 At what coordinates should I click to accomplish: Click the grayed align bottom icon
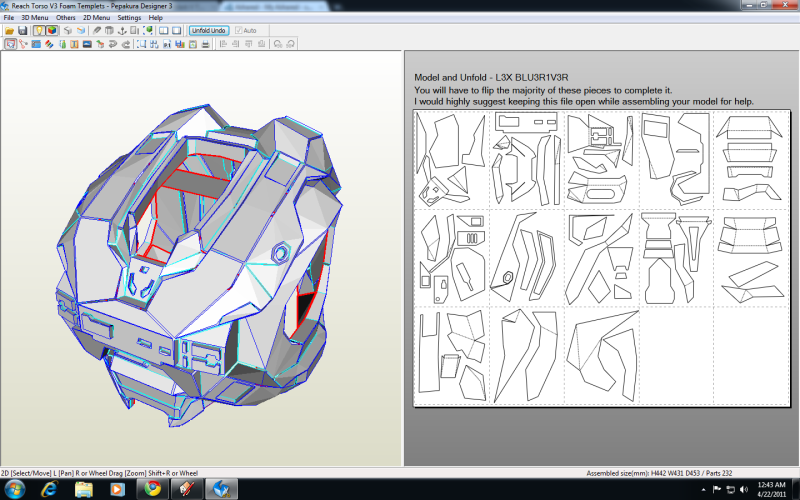tap(261, 44)
